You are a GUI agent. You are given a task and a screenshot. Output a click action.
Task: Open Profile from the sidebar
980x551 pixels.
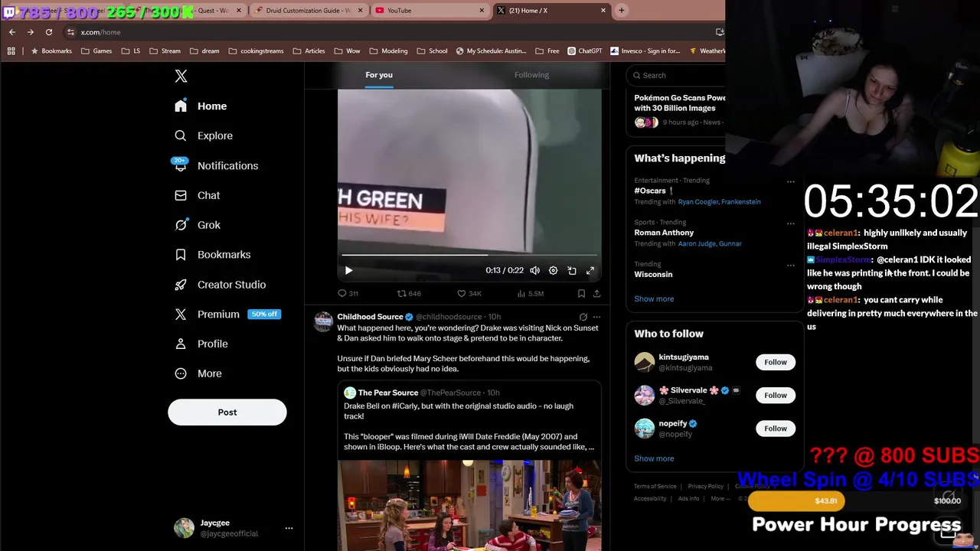(x=201, y=344)
